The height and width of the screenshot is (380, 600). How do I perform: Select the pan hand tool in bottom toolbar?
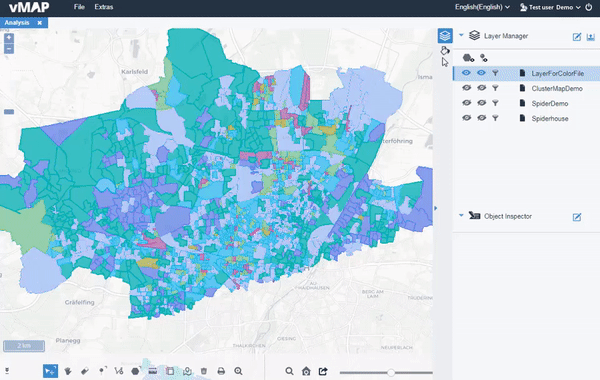click(x=68, y=371)
